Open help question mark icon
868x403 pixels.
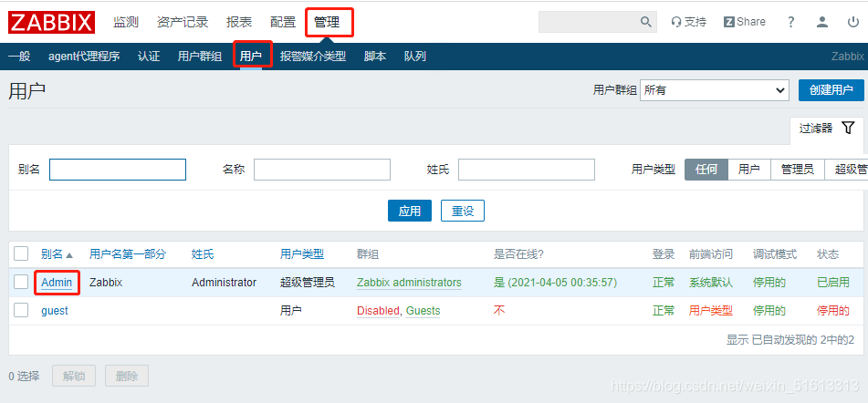791,22
